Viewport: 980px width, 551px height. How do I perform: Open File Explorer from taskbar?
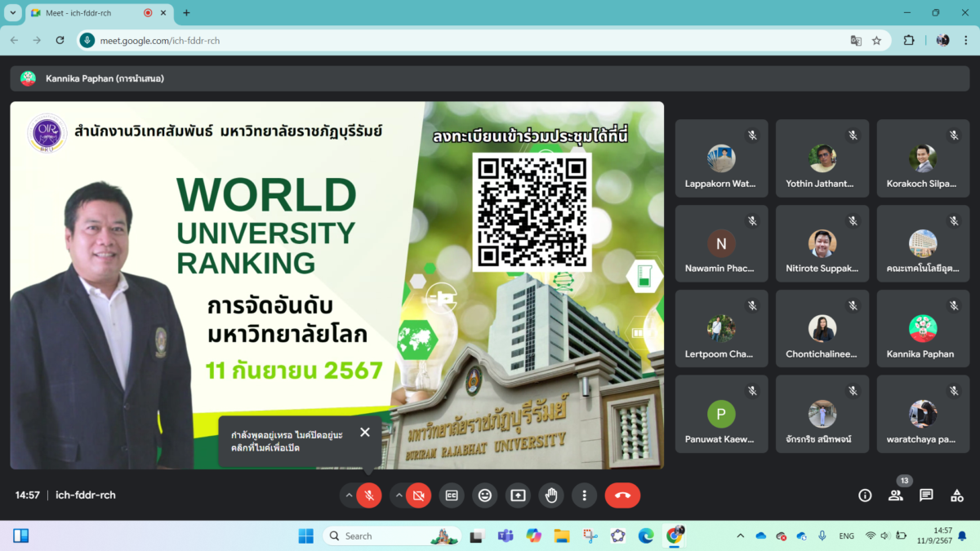562,535
